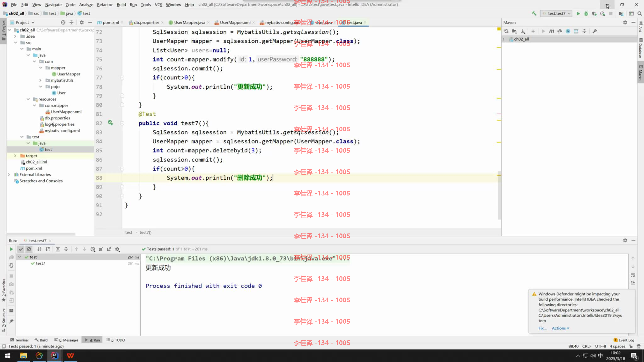Toggle auto-test in the Run panel sidebar
644x362 pixels.
[11, 266]
